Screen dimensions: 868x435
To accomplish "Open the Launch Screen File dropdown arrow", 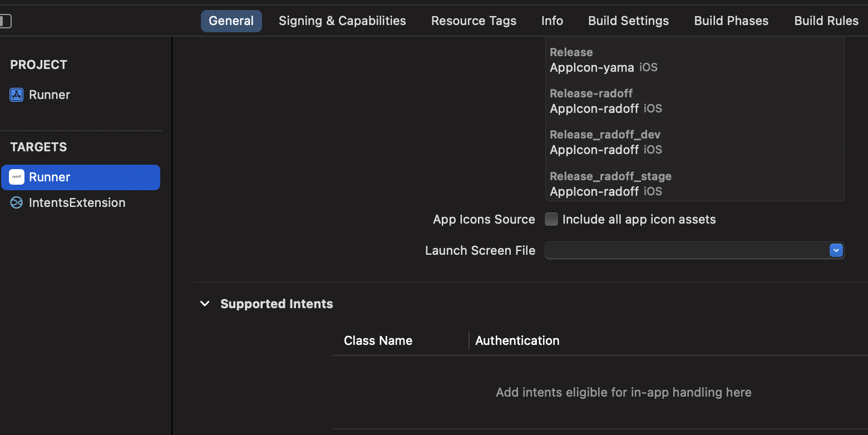I will (x=836, y=250).
